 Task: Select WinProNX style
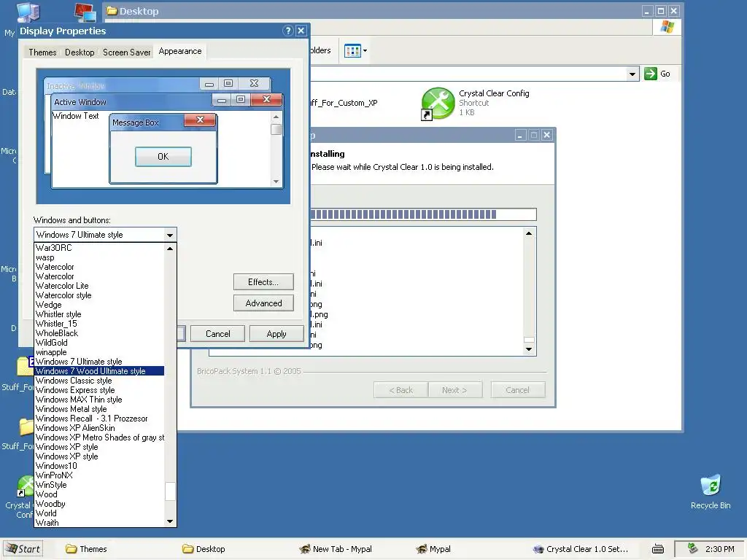[x=99, y=475]
